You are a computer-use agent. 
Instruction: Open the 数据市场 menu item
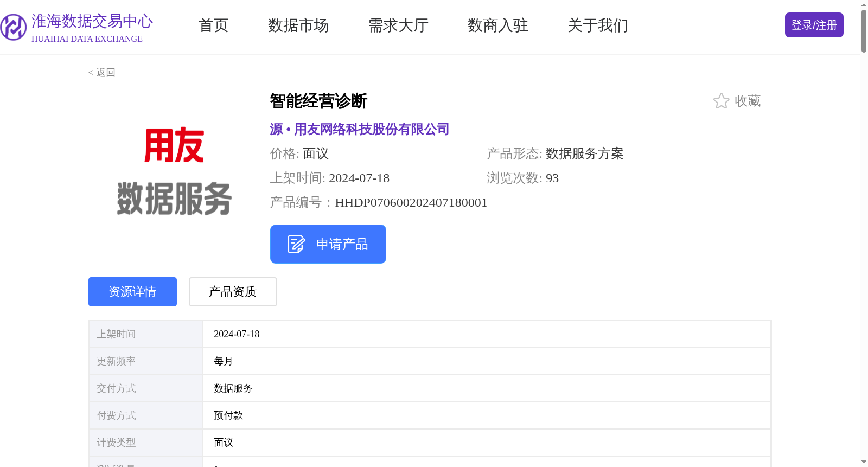[x=298, y=25]
